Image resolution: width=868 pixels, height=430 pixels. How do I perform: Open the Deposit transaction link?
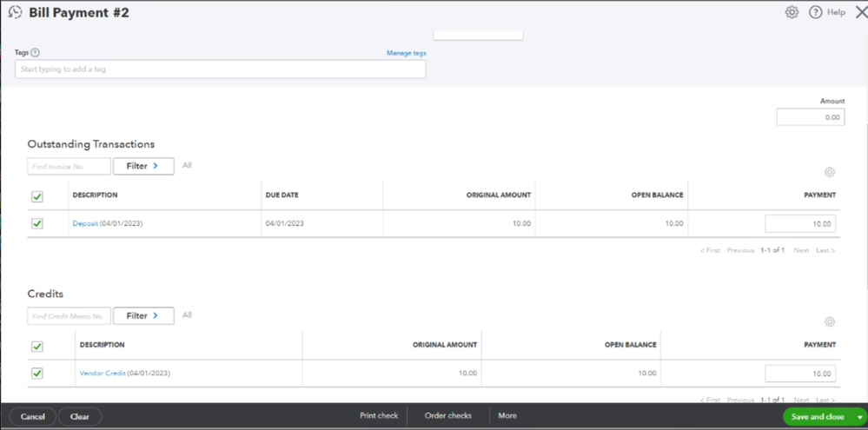click(85, 223)
